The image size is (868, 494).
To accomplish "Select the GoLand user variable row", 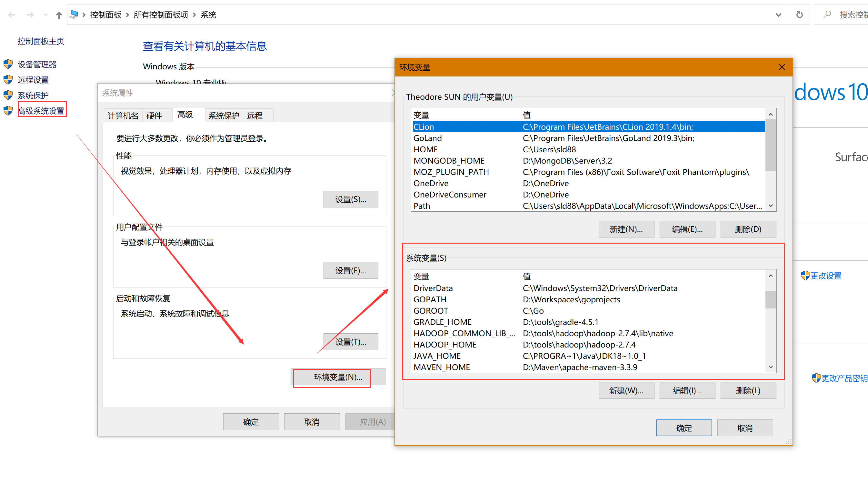I will 588,138.
